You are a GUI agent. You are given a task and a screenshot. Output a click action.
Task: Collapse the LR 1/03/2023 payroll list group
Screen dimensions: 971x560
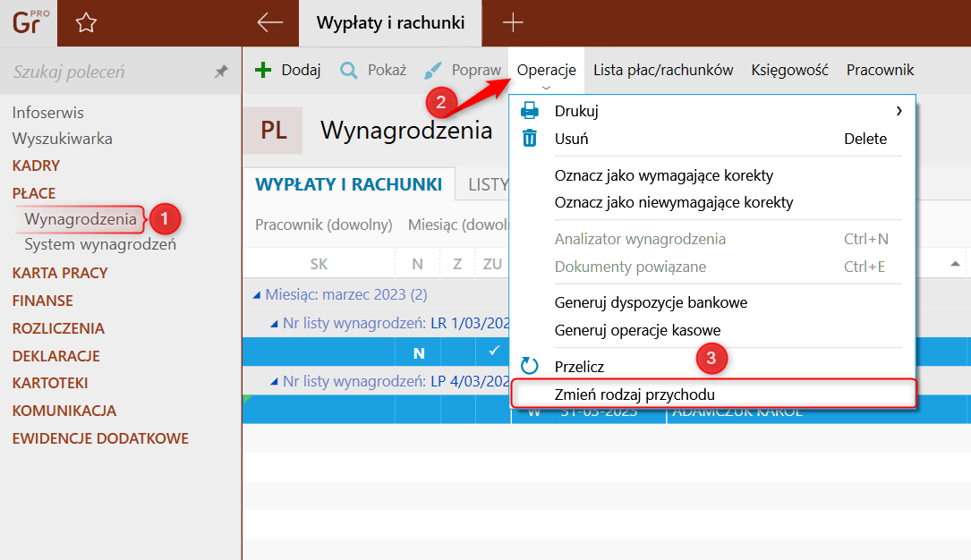point(274,324)
